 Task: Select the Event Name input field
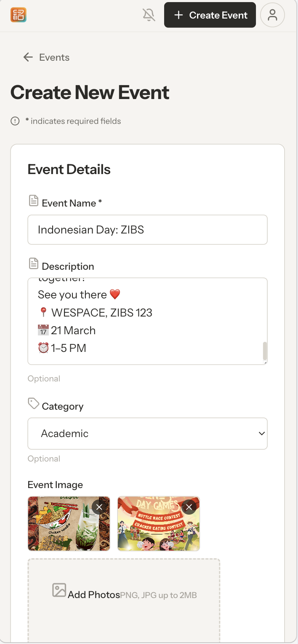(147, 230)
